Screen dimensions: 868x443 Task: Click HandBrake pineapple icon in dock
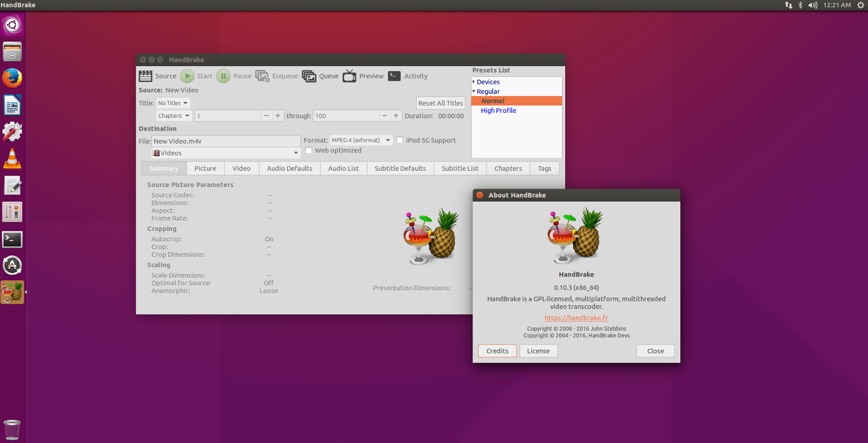[x=12, y=292]
